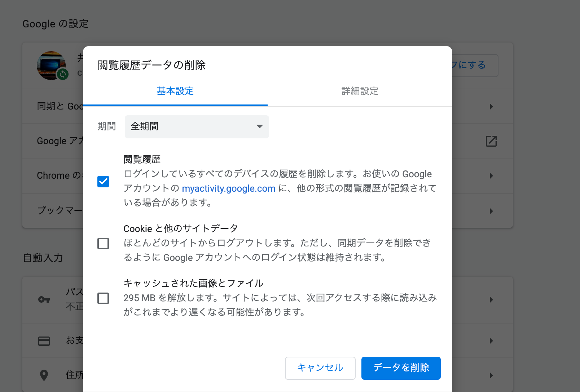
Task: Click the credit card icon for payments
Action: (44, 341)
